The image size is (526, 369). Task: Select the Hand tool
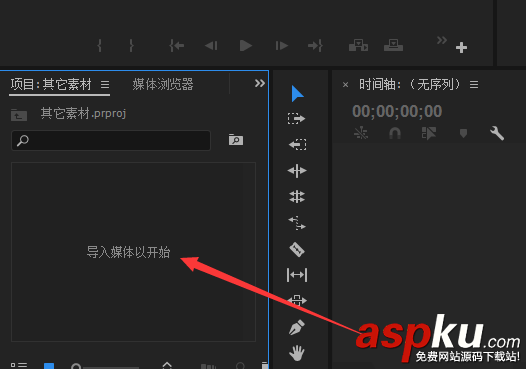coord(297,353)
